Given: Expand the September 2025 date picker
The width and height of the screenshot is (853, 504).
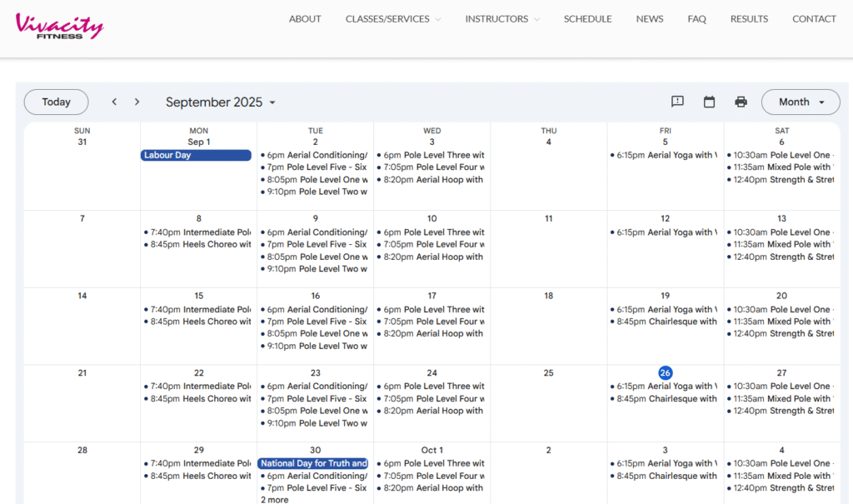Looking at the screenshot, I should [221, 102].
